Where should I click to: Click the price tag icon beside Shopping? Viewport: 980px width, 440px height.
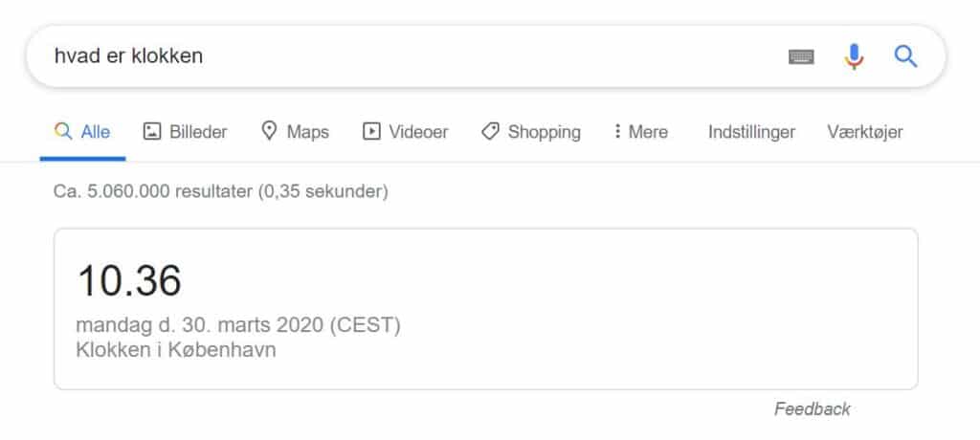click(x=490, y=131)
